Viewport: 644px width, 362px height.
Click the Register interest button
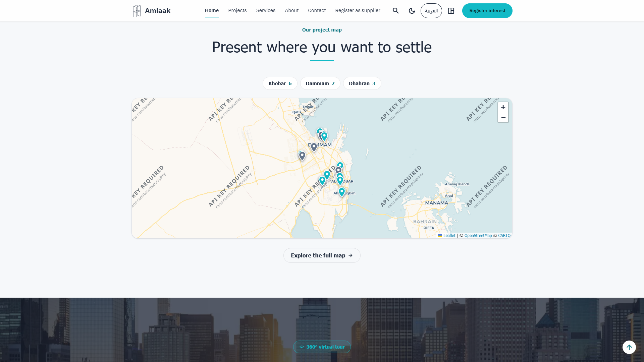487,11
